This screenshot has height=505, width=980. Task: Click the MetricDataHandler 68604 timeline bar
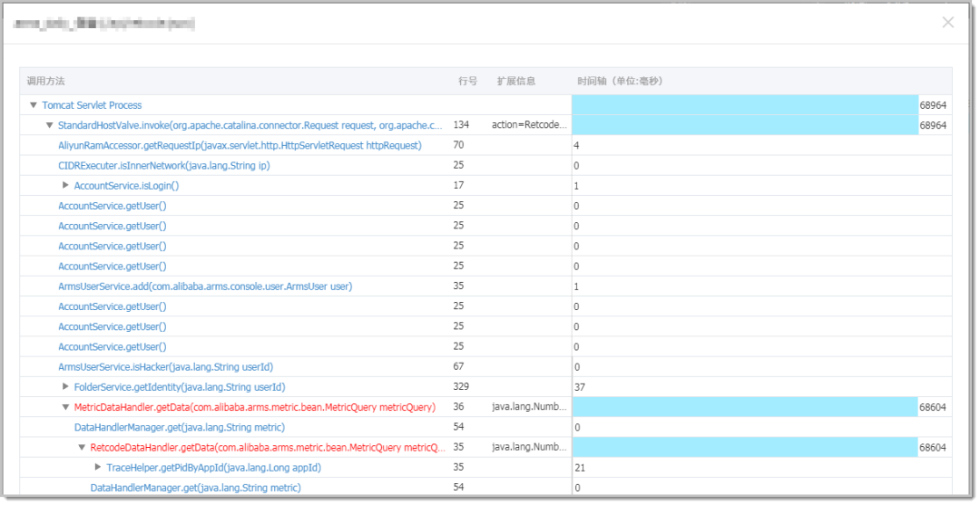point(745,407)
